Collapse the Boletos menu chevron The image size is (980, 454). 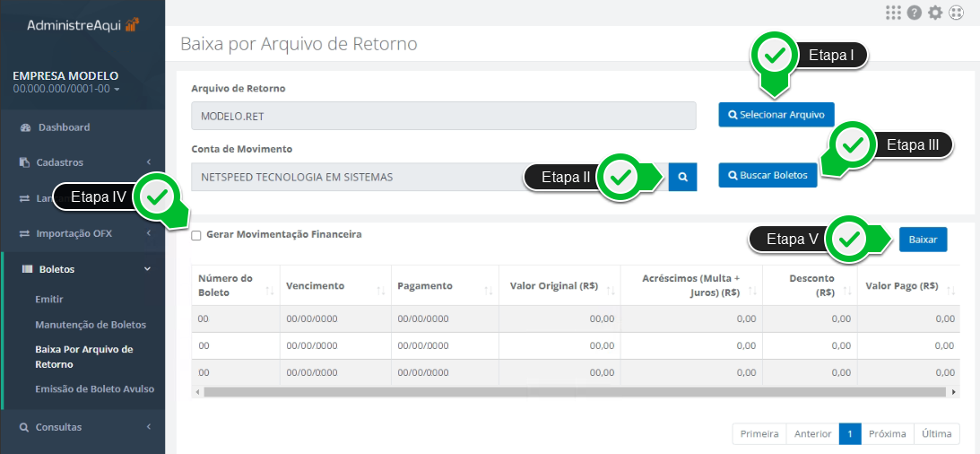(x=148, y=269)
